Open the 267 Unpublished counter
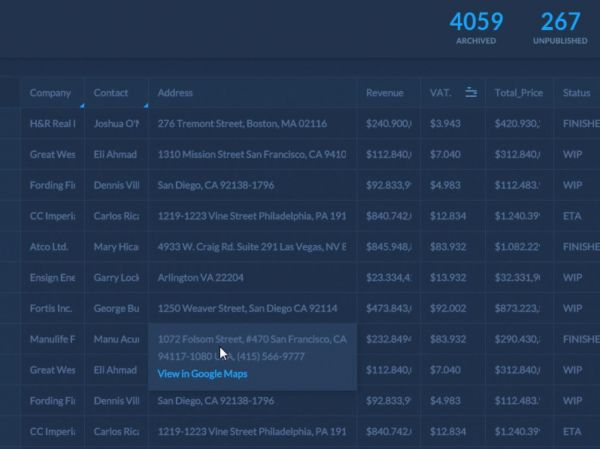Screen dimensions: 600x449 560,28
